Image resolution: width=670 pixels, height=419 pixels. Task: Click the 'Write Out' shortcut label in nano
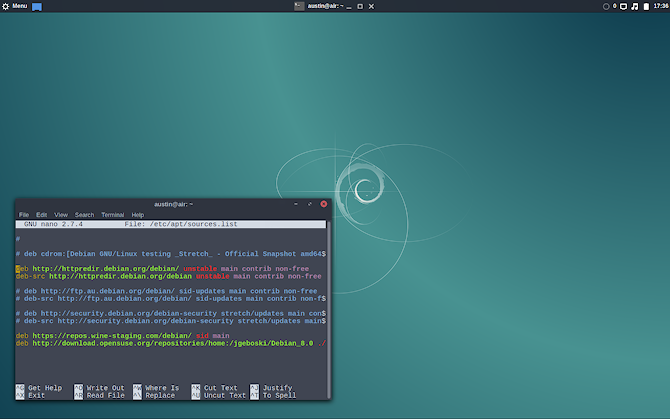pos(106,388)
